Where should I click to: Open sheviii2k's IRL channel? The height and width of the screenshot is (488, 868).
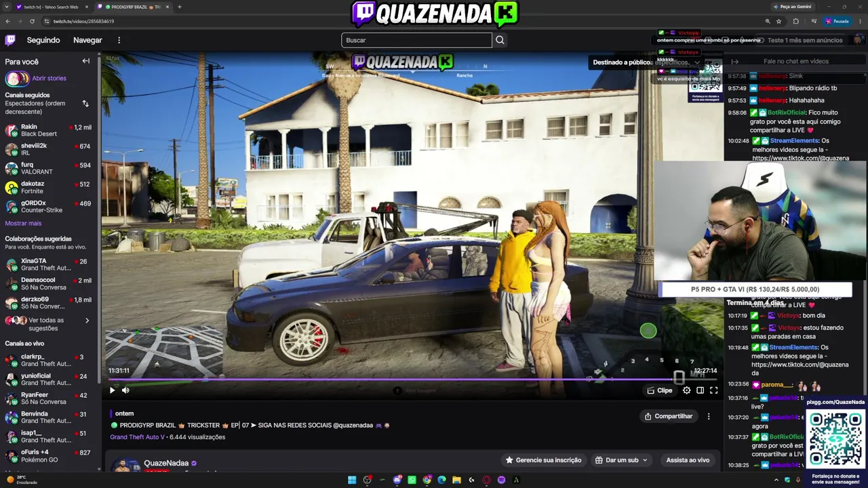coord(50,149)
